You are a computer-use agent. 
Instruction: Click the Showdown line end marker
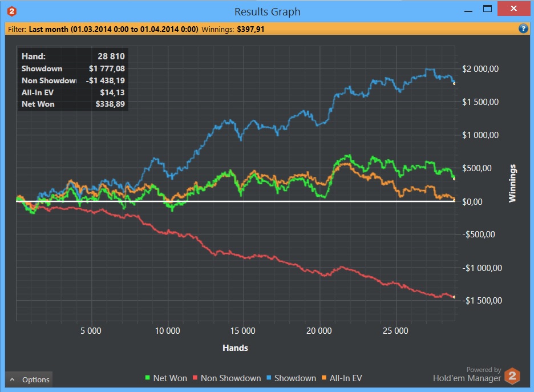(454, 83)
